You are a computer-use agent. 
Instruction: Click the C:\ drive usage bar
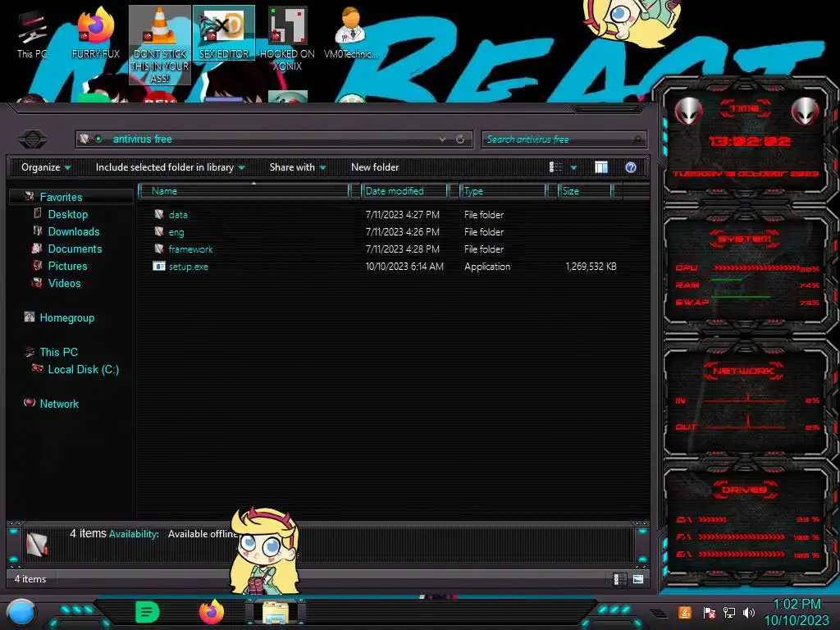coord(713,519)
